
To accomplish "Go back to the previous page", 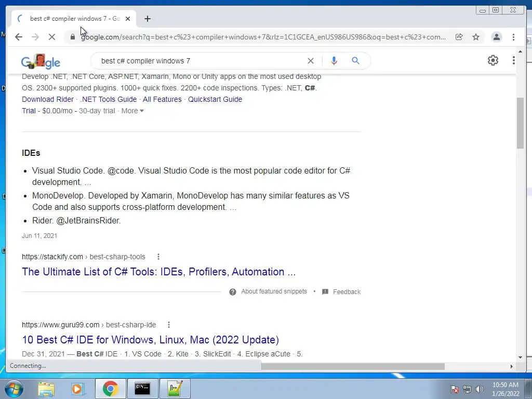I will point(19,37).
